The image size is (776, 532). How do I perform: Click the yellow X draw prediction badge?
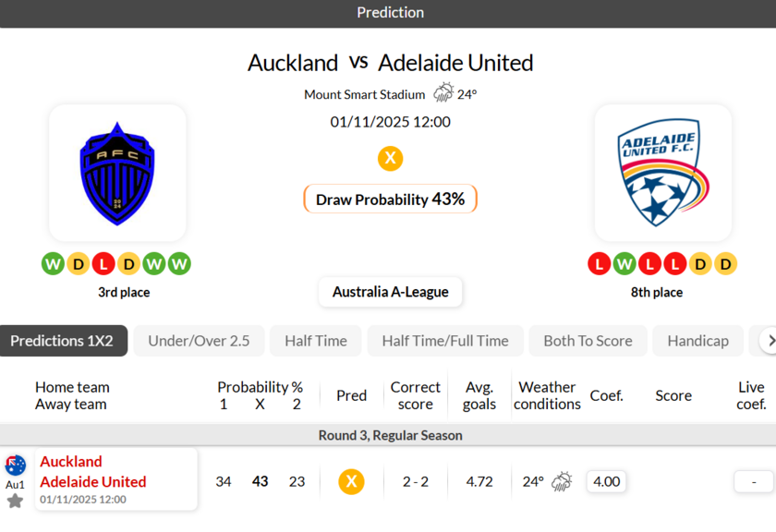pyautogui.click(x=390, y=159)
